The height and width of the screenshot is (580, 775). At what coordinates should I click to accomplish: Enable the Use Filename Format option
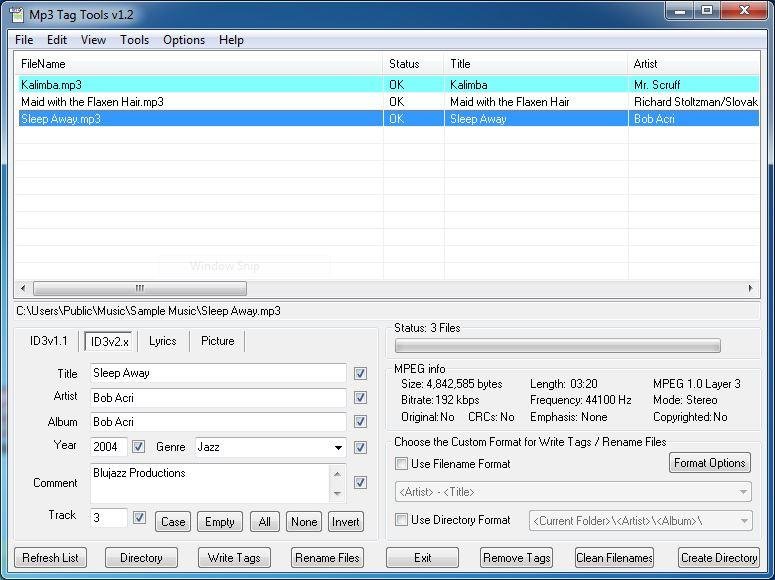(x=401, y=464)
